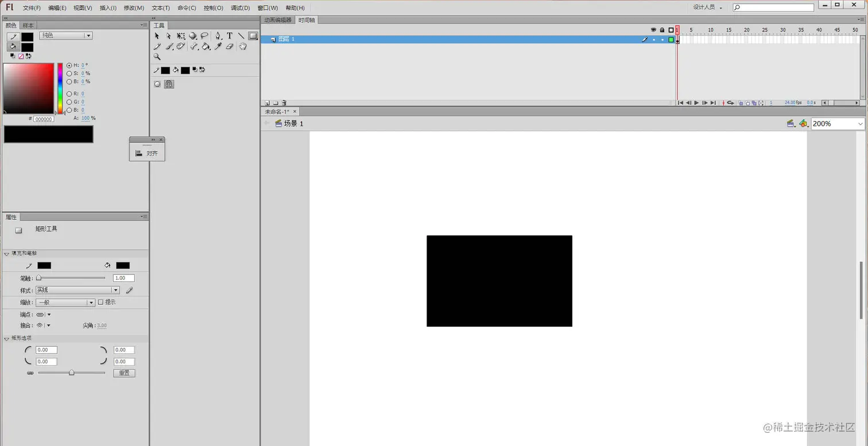868x446 pixels.
Task: Open the zoom level dropdown showing 200%
Action: 836,123
